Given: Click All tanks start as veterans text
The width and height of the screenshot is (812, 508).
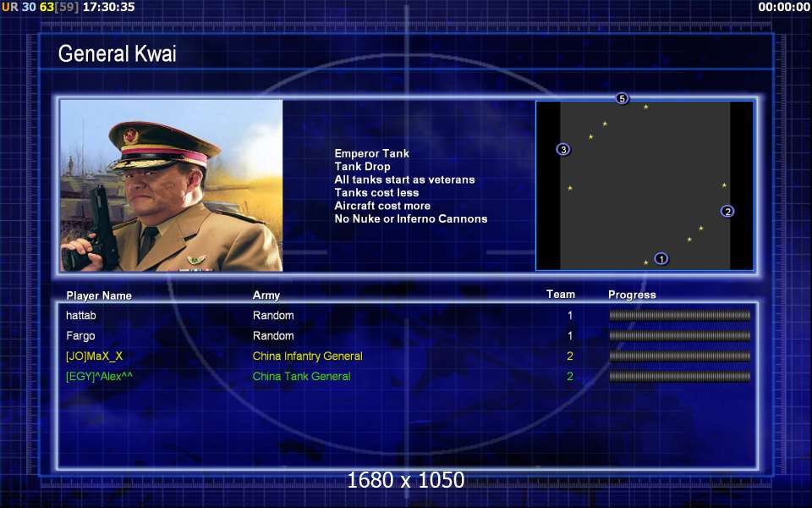Looking at the screenshot, I should (x=404, y=179).
